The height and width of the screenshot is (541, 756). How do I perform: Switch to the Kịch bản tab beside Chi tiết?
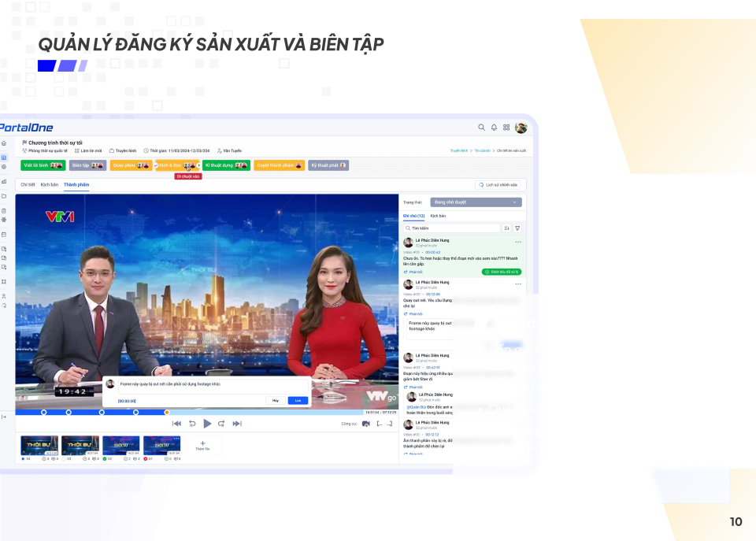point(49,185)
